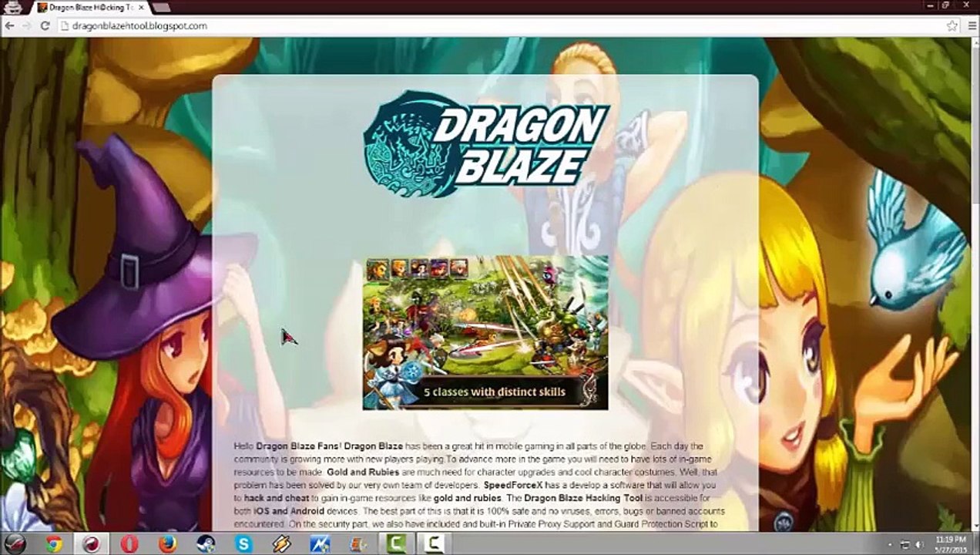Click the gameplay image with 5 classes caption
Screen dimensions: 980x555
tap(485, 332)
